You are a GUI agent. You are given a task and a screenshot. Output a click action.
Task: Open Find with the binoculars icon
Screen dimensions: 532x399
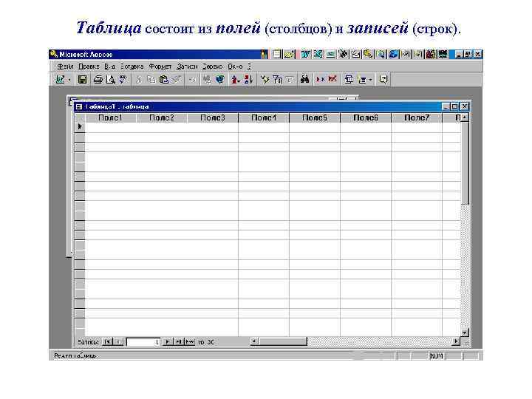[x=304, y=80]
